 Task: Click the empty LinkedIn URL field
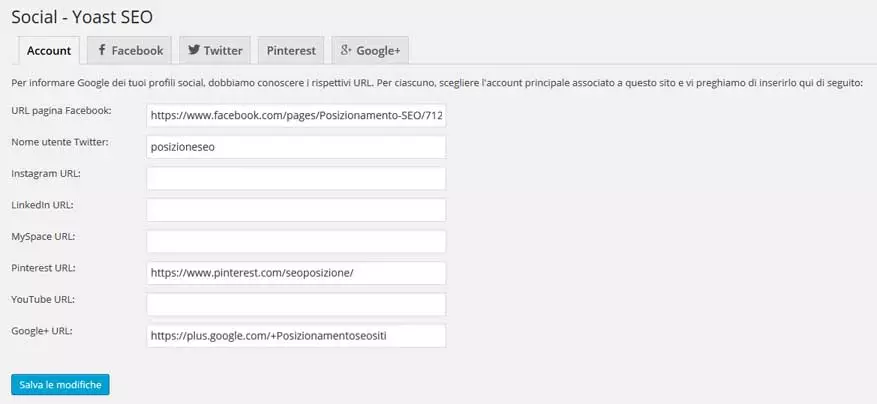pyautogui.click(x=296, y=210)
